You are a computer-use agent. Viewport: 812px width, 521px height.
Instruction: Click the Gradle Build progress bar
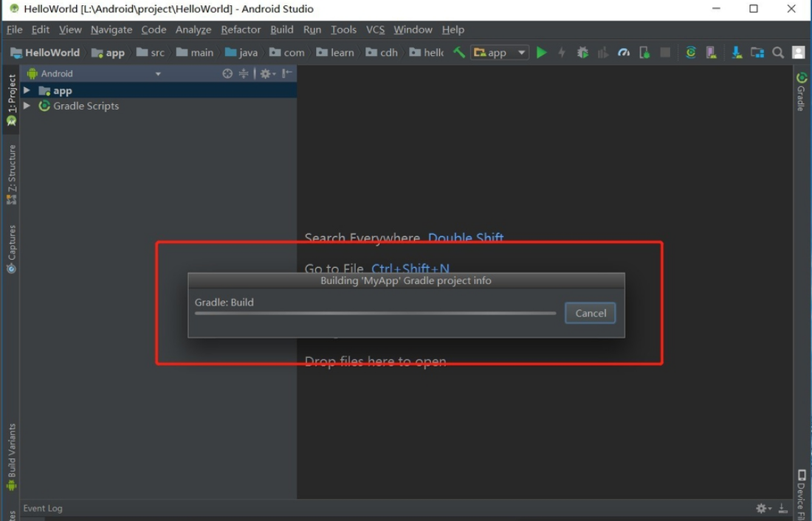(x=374, y=313)
